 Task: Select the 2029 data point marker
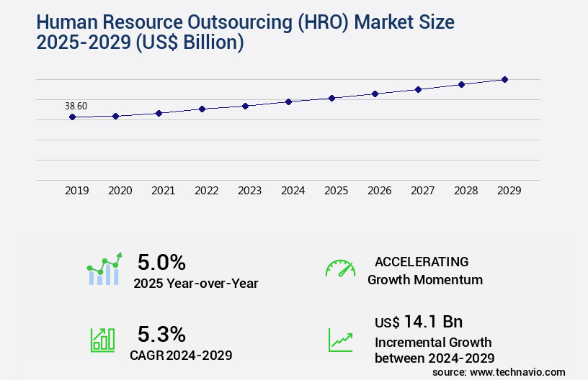(x=504, y=79)
